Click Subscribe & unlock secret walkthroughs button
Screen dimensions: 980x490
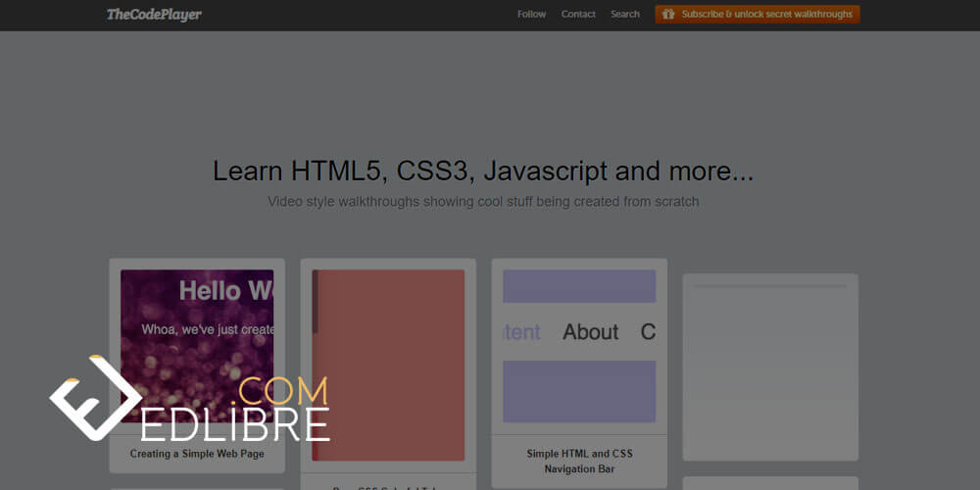758,15
